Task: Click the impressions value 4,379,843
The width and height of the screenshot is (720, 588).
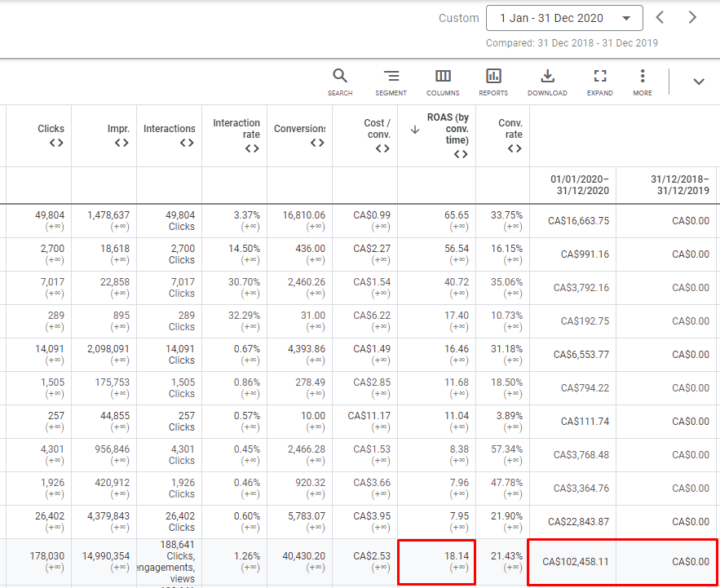Action: (x=108, y=516)
